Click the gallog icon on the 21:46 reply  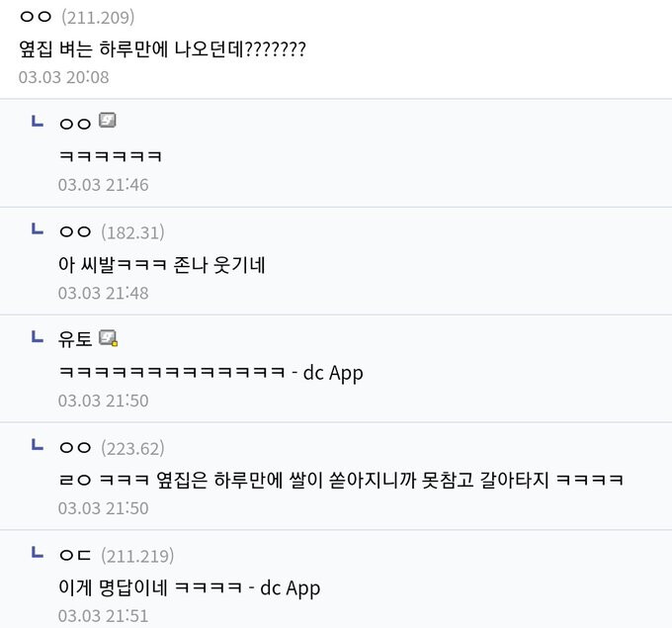coord(109,123)
